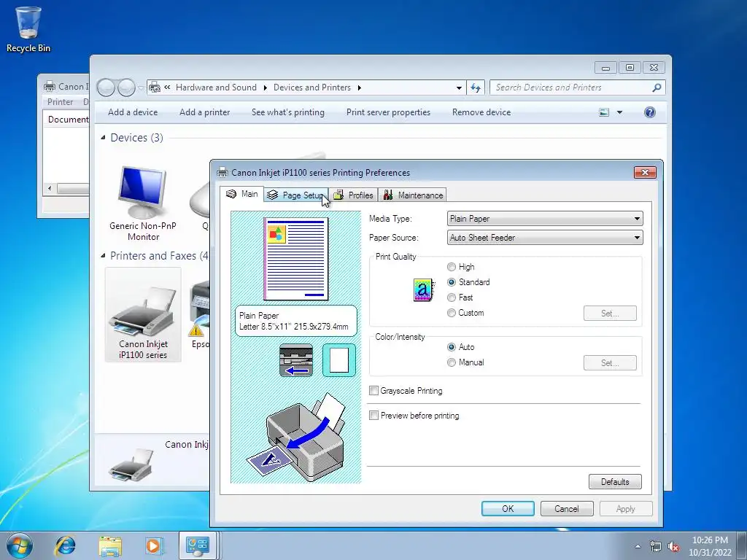
Task: Select Generic Non-PnP Monitor device
Action: click(142, 203)
